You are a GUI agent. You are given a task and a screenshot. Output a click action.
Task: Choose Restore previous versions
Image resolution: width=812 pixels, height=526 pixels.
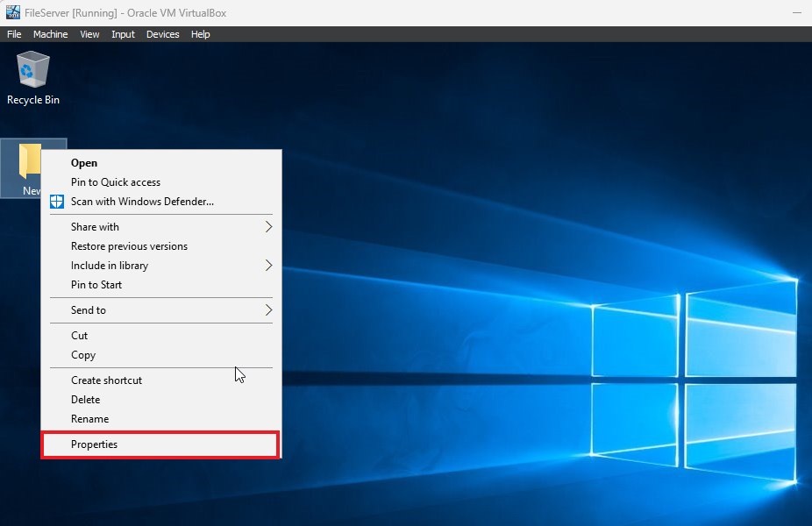[x=129, y=246]
